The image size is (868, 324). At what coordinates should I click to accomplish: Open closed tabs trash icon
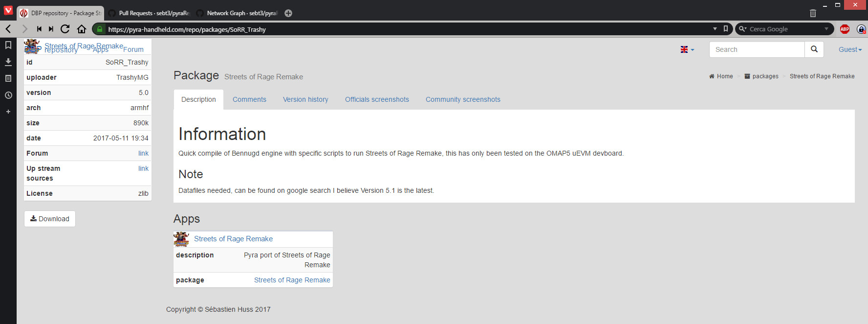[x=813, y=13]
